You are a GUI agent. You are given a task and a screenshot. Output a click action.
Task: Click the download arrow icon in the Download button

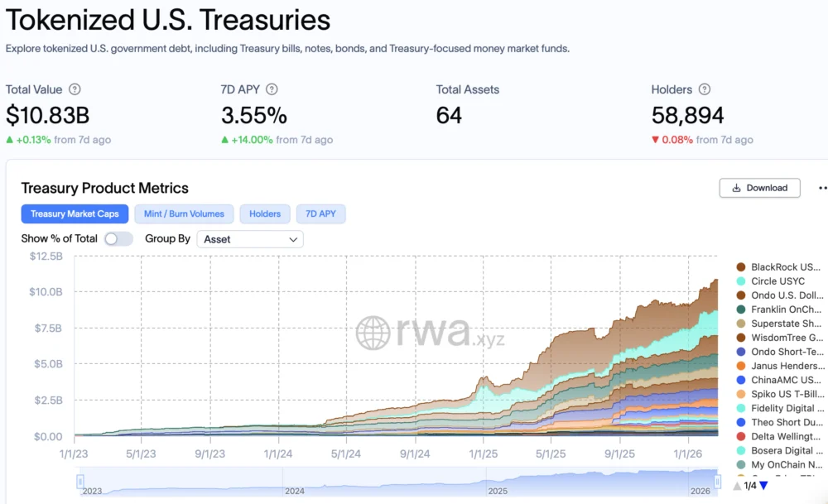coord(735,188)
